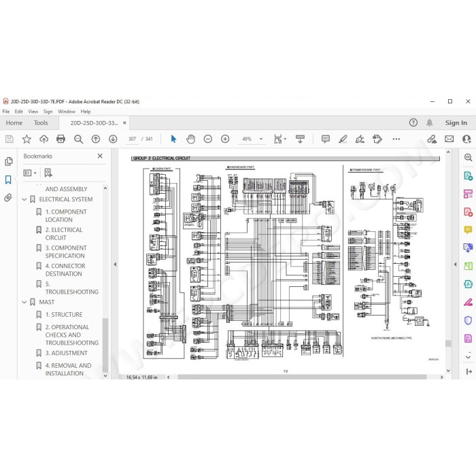The image size is (476, 476).
Task: Click the share link icon
Action: point(432,139)
